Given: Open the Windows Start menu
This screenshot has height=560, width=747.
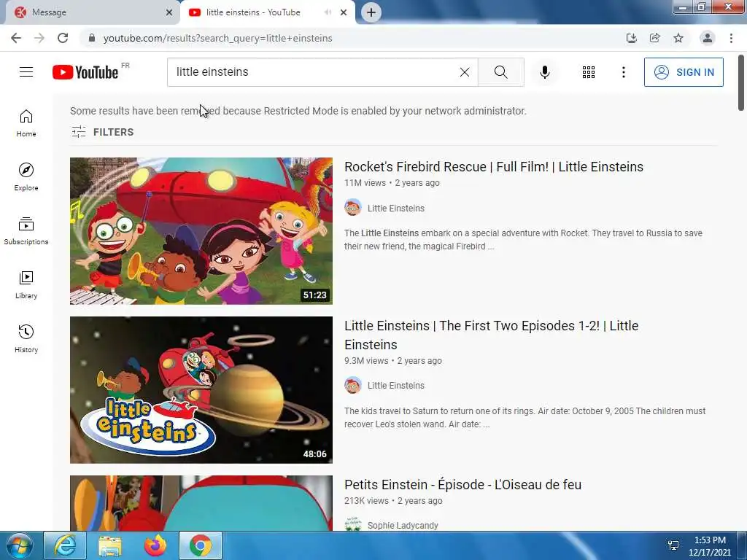Looking at the screenshot, I should click(19, 545).
